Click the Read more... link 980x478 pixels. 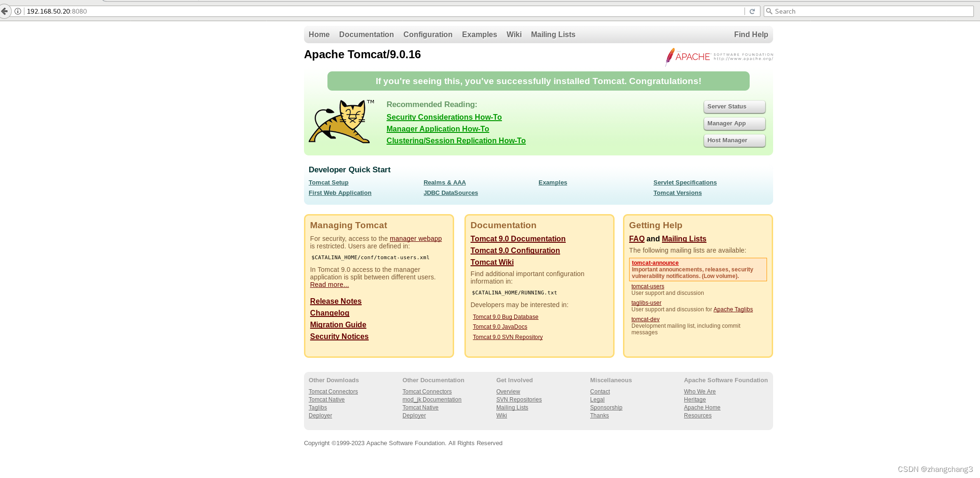[x=329, y=285]
